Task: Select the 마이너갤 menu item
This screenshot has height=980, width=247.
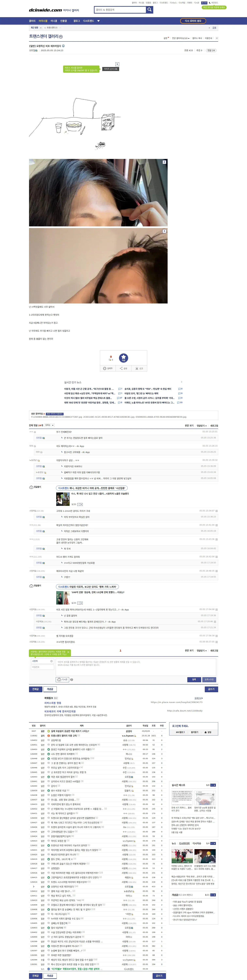Action: click(x=43, y=21)
